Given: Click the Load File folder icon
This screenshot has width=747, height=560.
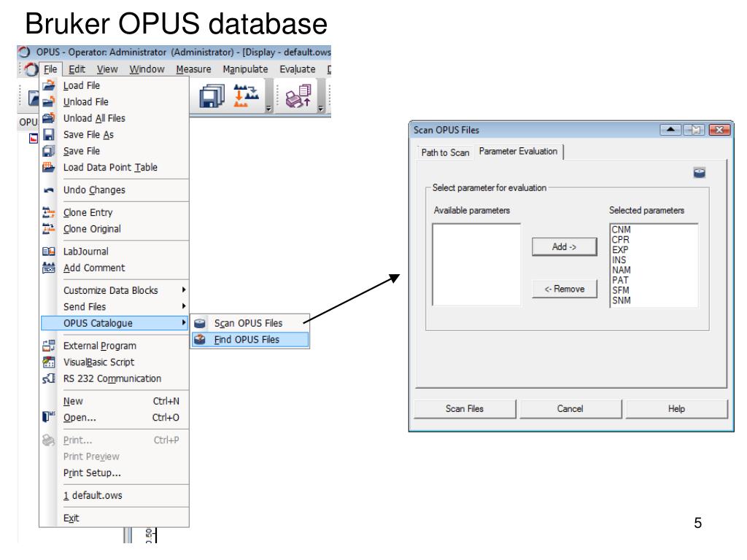Looking at the screenshot, I should click(x=49, y=86).
